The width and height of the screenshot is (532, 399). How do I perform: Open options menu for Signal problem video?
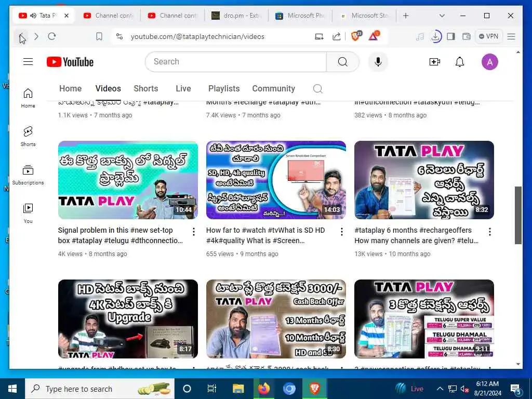pos(193,232)
